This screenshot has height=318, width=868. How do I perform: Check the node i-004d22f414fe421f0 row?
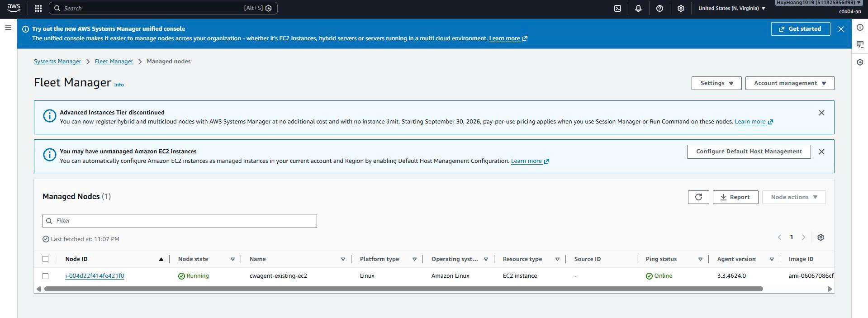45,276
